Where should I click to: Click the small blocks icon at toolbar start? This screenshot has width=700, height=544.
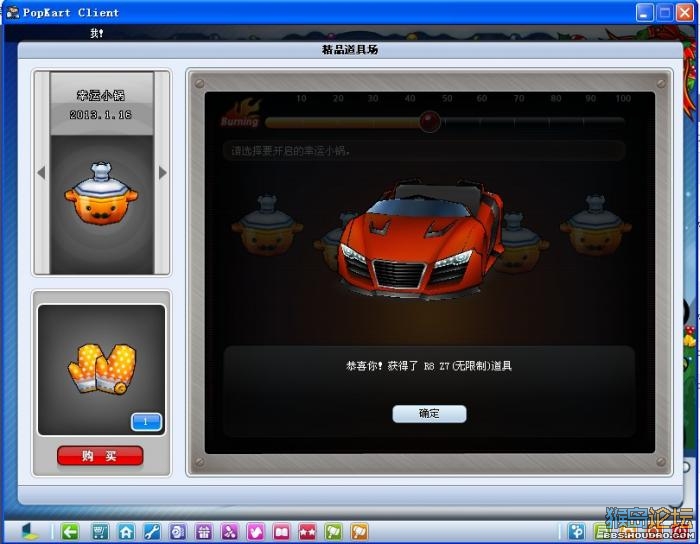(30, 531)
